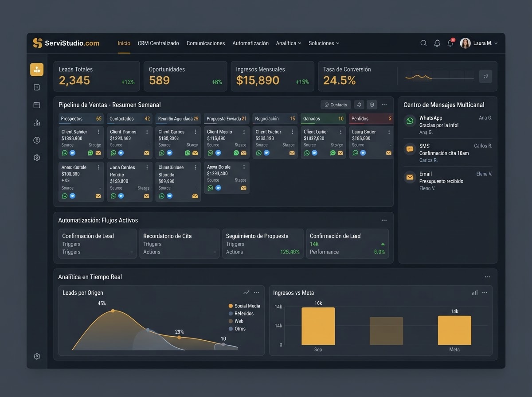Open the gear icon below globe icon
This screenshot has width=532, height=397.
point(37,158)
